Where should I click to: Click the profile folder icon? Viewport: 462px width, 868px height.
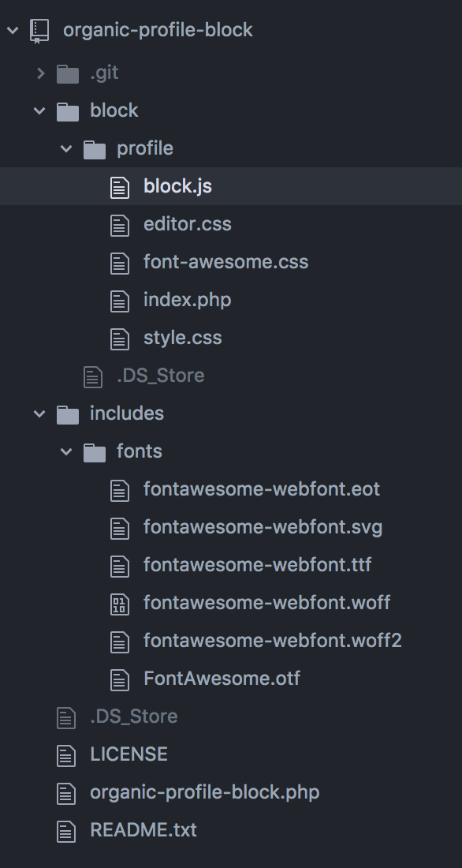(95, 149)
